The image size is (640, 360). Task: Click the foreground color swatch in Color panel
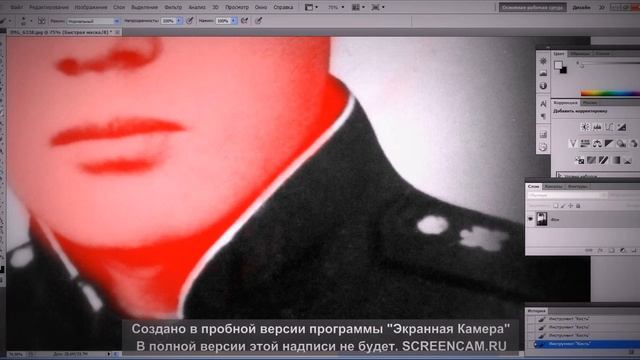coord(558,65)
